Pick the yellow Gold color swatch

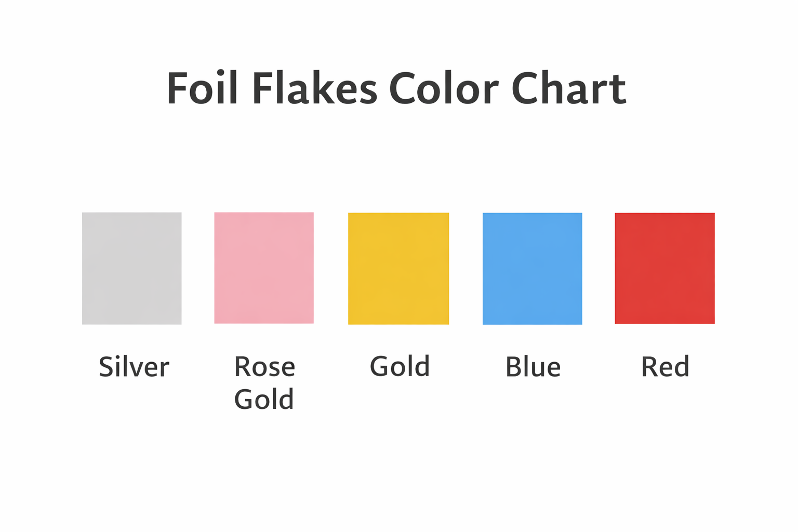point(398,269)
